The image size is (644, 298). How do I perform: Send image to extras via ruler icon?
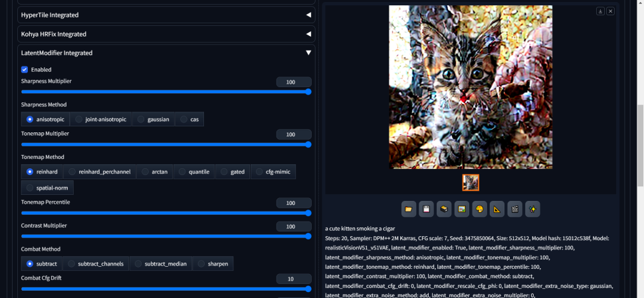[496, 210]
